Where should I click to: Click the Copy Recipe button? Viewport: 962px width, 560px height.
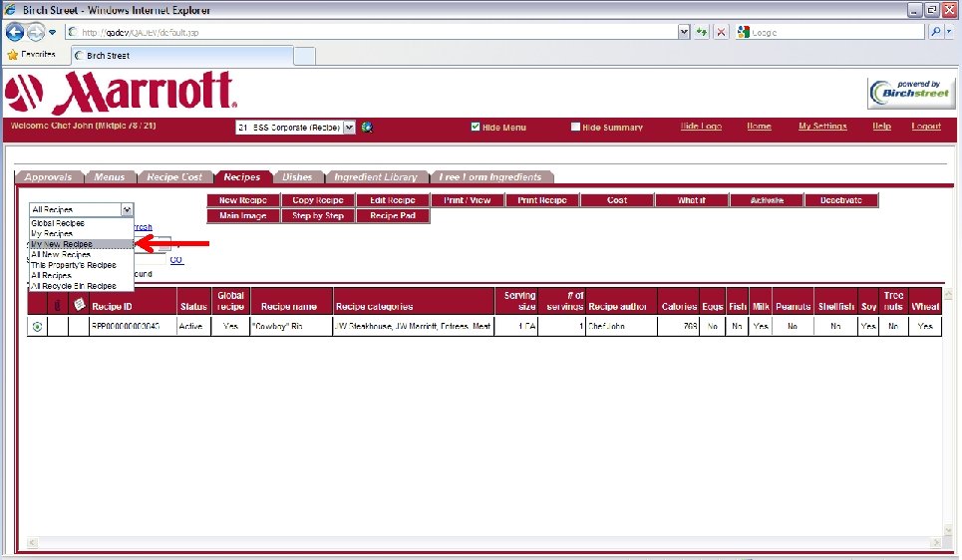tap(318, 200)
